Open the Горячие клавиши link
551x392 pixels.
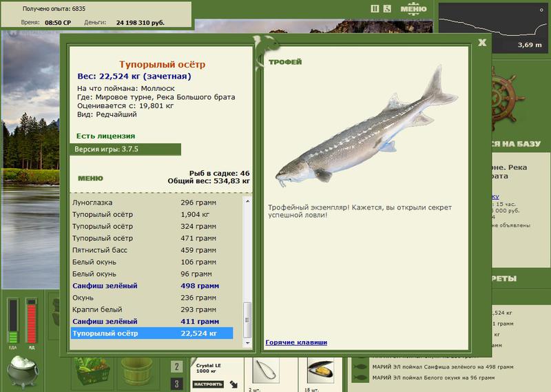[296, 342]
